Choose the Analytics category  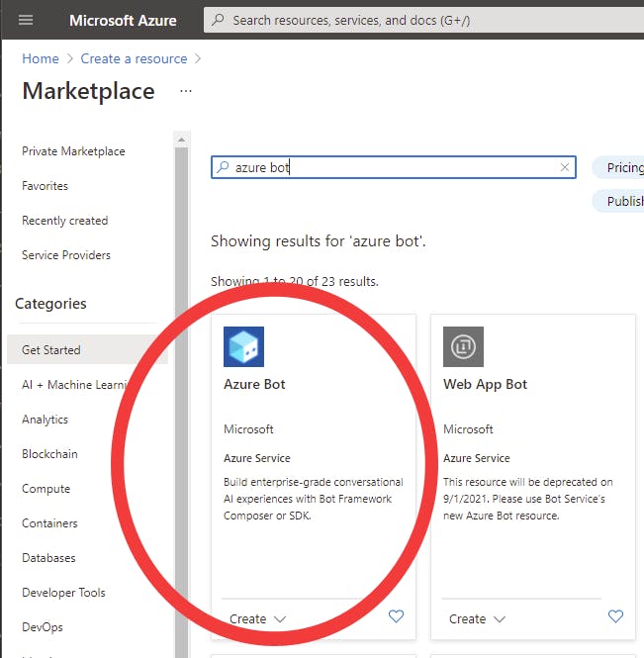click(x=45, y=420)
